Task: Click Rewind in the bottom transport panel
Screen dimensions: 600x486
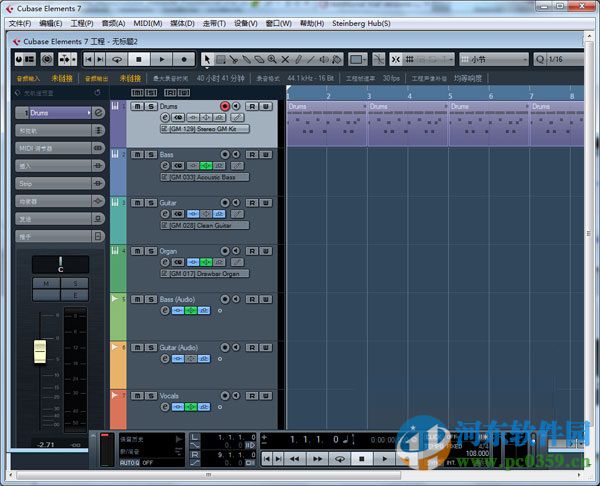Action: click(x=294, y=459)
